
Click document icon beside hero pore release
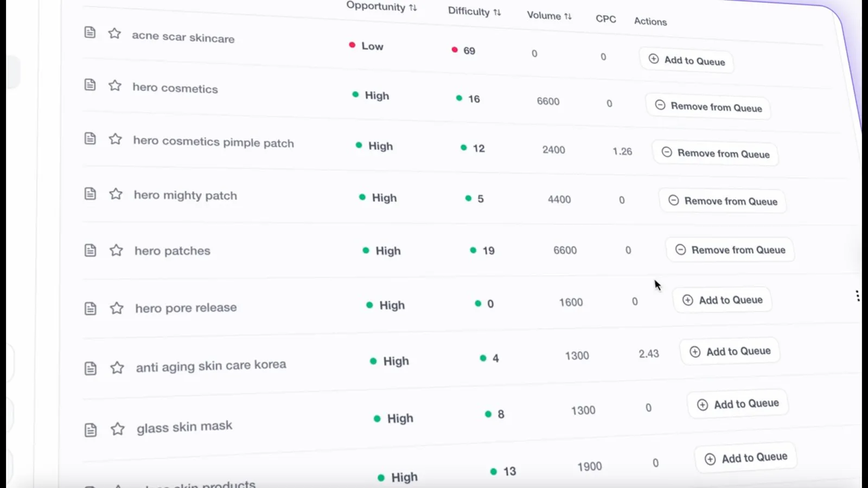91,309
